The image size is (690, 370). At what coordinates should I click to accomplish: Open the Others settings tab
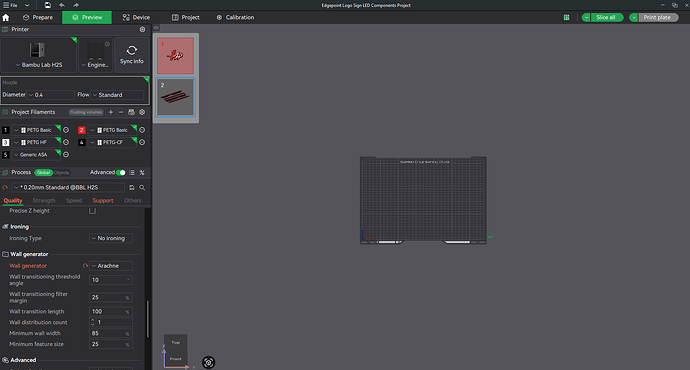click(132, 201)
